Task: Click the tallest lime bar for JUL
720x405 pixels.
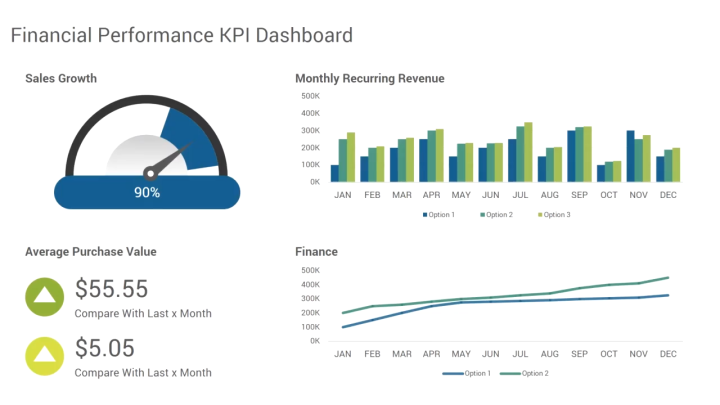Action: pos(529,152)
